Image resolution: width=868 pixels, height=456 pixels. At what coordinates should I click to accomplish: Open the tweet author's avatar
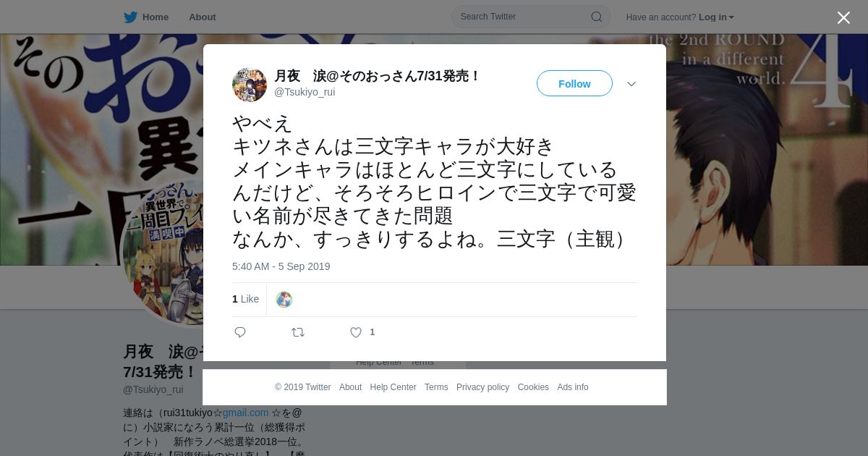(250, 85)
